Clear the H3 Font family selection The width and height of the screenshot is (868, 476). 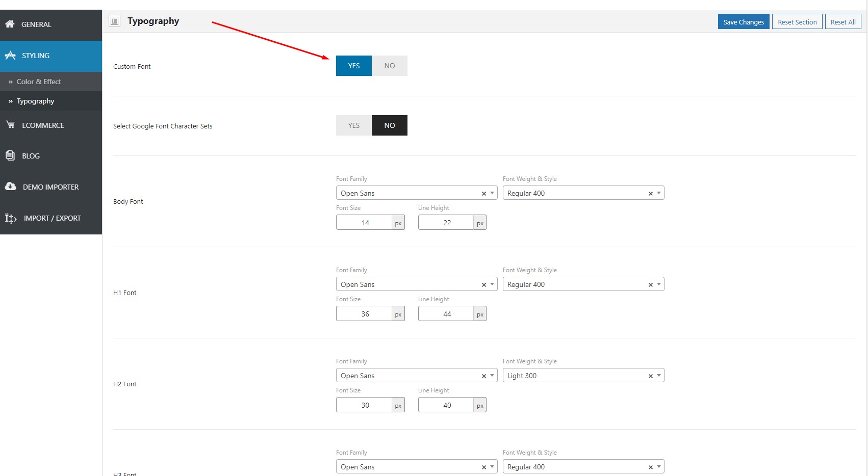[483, 467]
